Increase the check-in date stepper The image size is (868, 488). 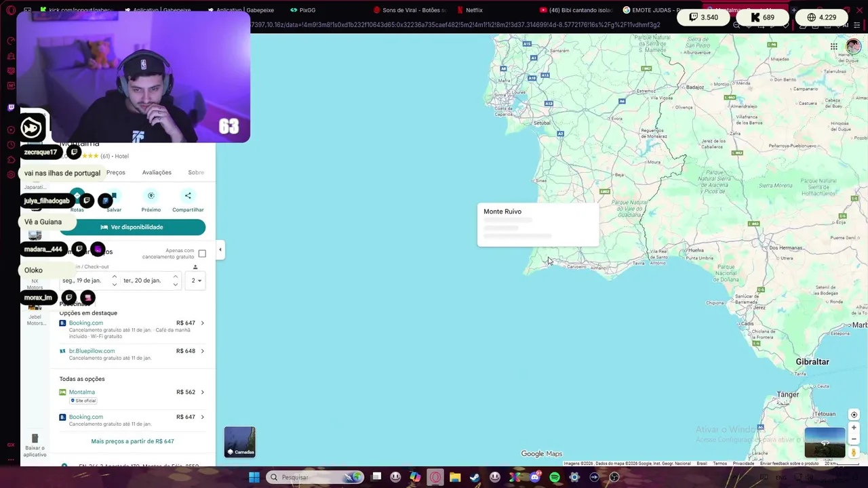click(x=114, y=277)
